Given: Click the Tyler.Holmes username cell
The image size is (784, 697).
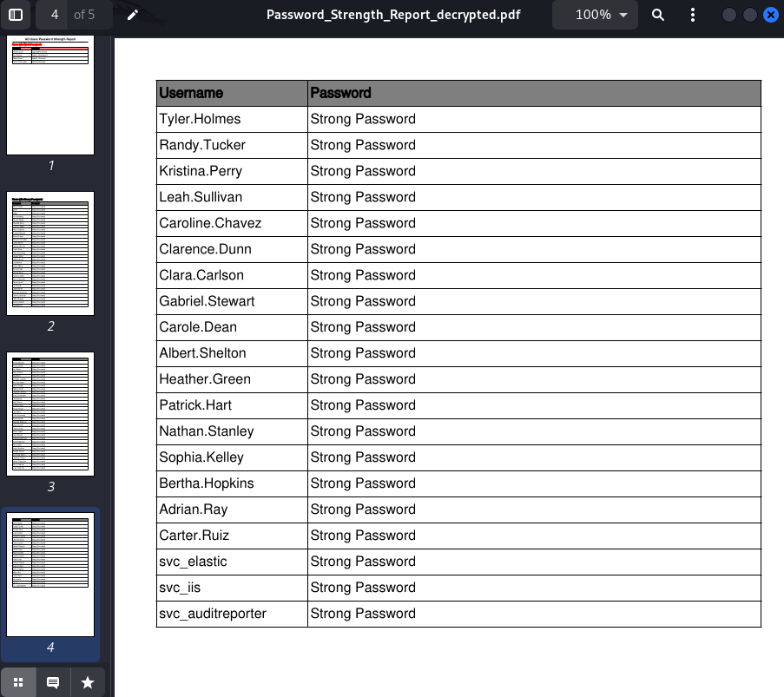Looking at the screenshot, I should click(x=232, y=119).
